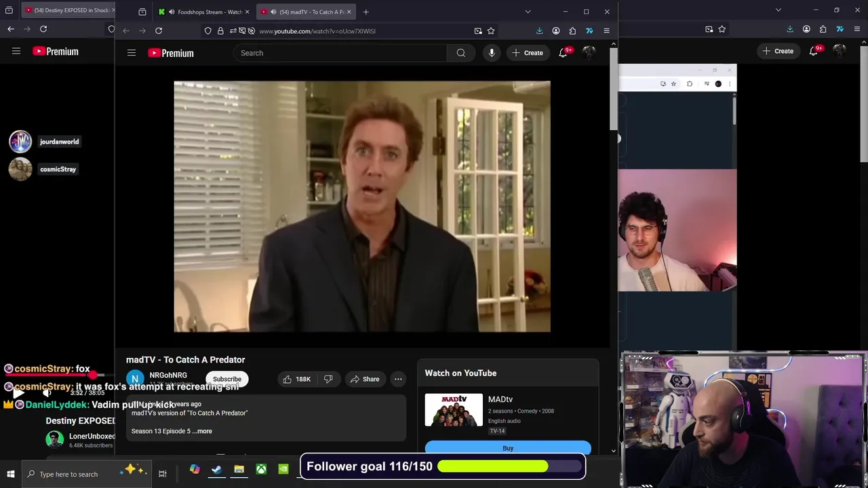Click site padlock in address bar
Viewport: 868px width, 488px height.
[x=220, y=30]
